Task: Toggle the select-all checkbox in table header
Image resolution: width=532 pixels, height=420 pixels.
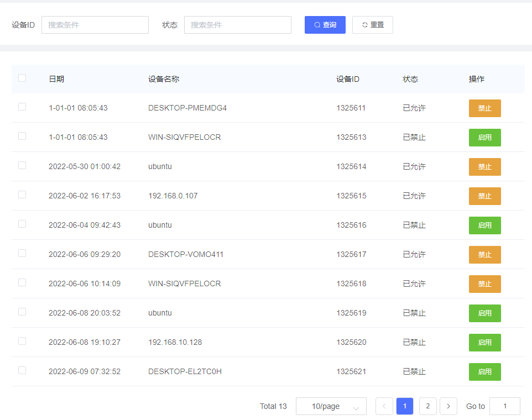Action: point(22,78)
